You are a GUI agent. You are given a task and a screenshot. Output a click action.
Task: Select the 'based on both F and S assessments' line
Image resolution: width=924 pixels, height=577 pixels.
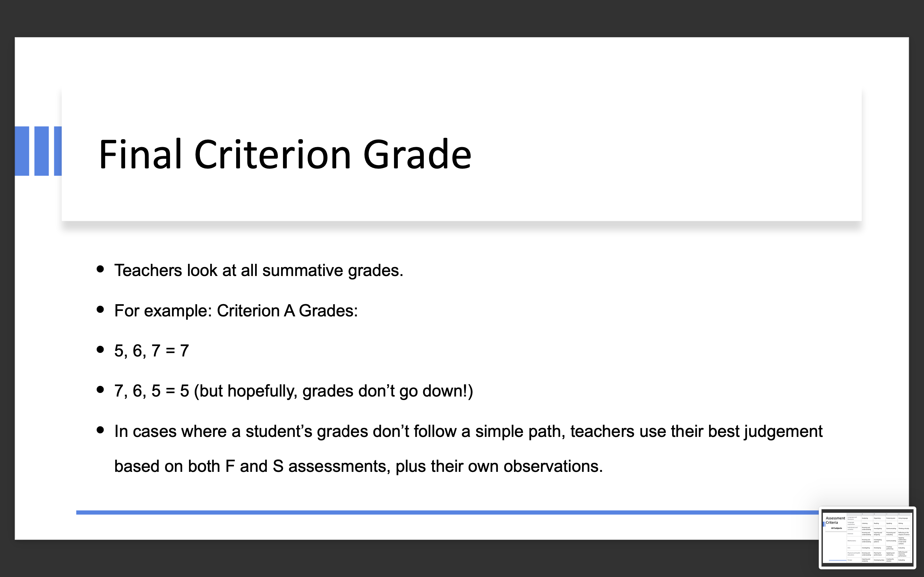pos(358,466)
